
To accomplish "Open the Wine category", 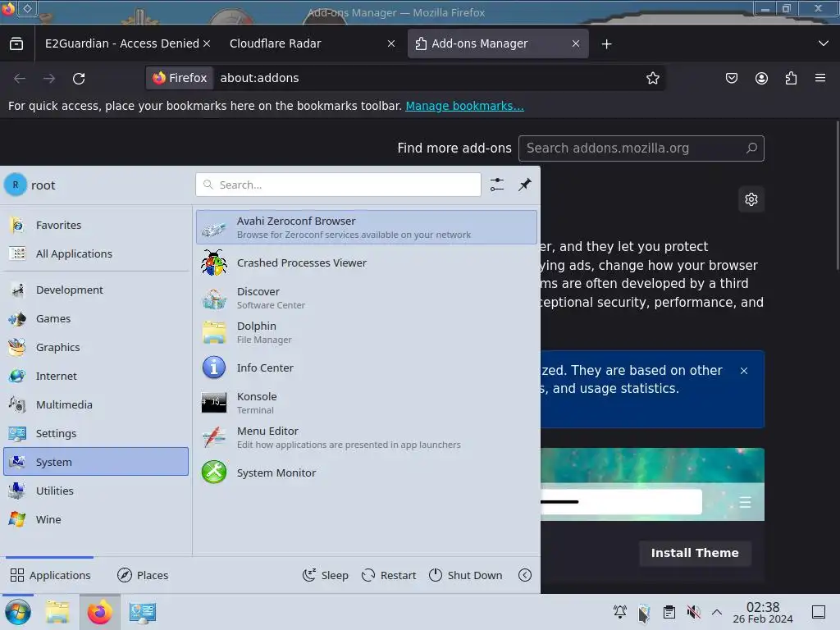I will 96,519.
